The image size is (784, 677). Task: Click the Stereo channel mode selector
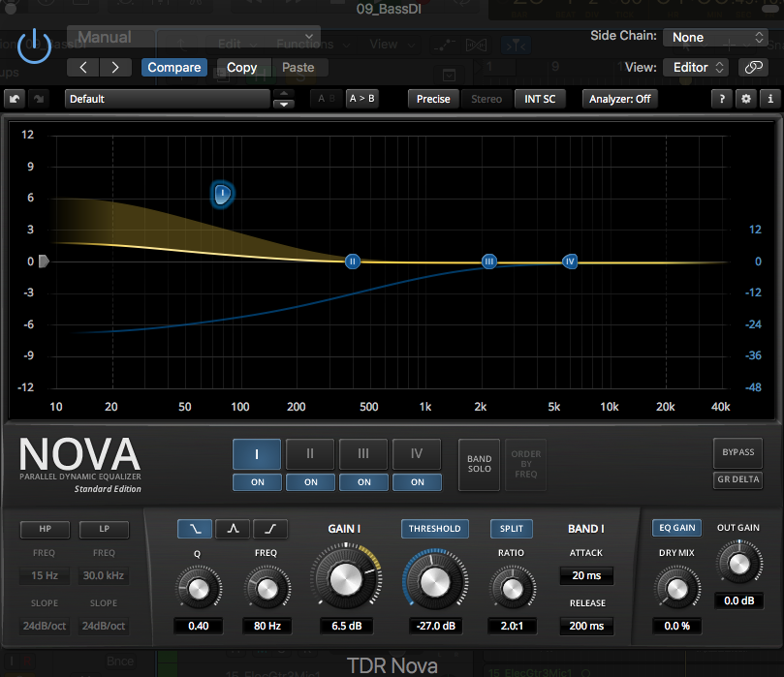[486, 99]
